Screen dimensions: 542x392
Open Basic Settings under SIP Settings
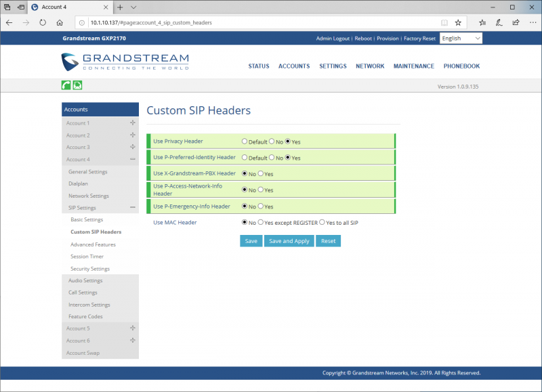click(87, 219)
